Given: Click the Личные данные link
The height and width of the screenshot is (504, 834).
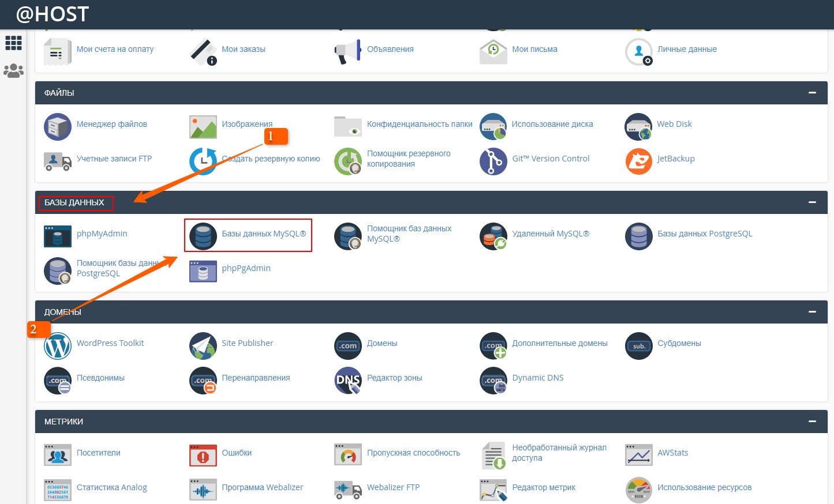Looking at the screenshot, I should click(x=687, y=49).
